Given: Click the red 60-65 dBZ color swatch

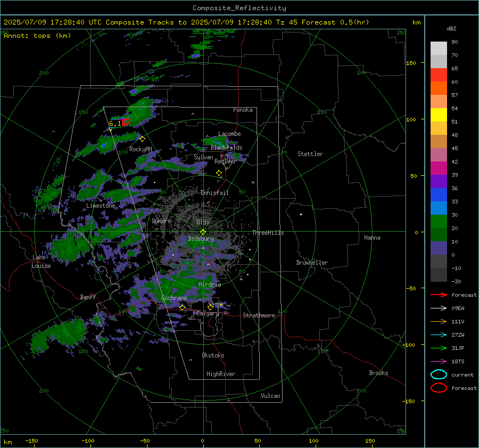Looking at the screenshot, I should [x=439, y=75].
